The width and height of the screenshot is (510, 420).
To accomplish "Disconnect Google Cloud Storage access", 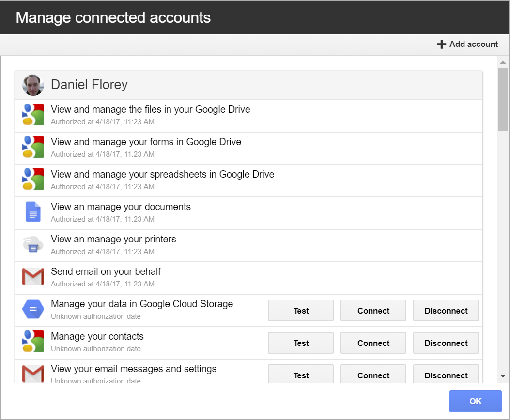I will [x=446, y=311].
